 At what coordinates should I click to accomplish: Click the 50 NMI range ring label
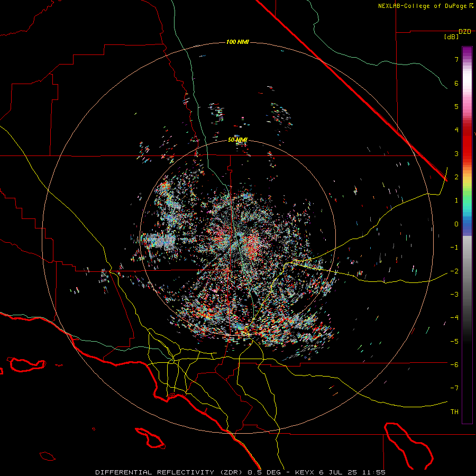[x=237, y=140]
